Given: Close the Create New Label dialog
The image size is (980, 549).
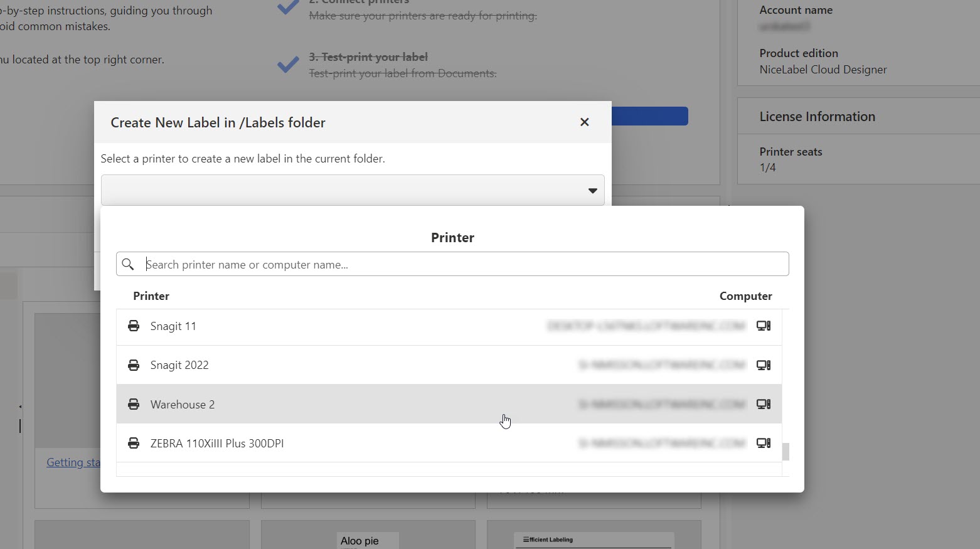Looking at the screenshot, I should [584, 122].
